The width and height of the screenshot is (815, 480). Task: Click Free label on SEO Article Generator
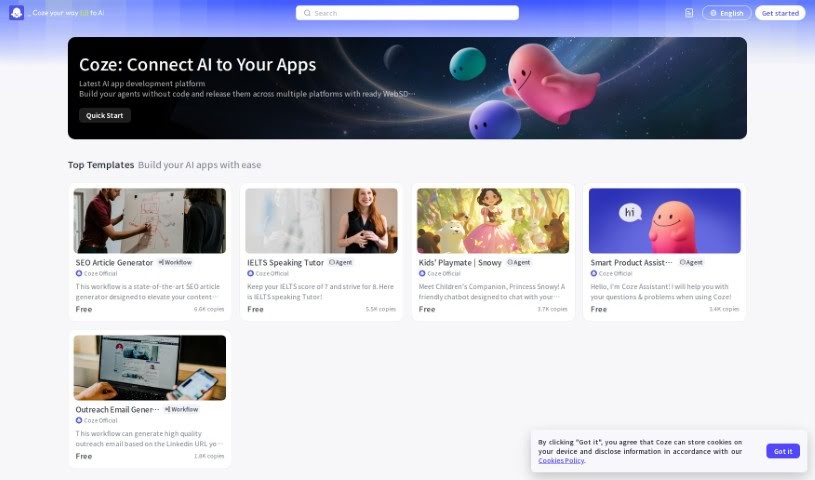click(x=84, y=309)
